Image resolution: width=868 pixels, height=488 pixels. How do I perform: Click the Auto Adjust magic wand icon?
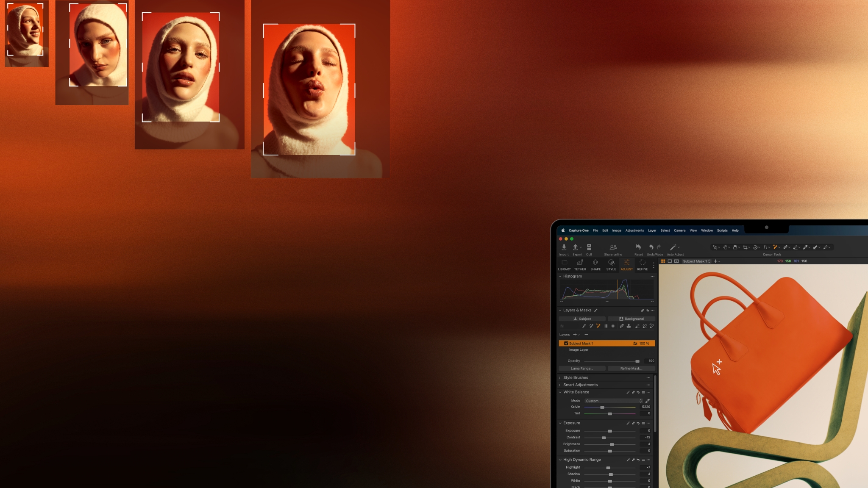coord(673,247)
